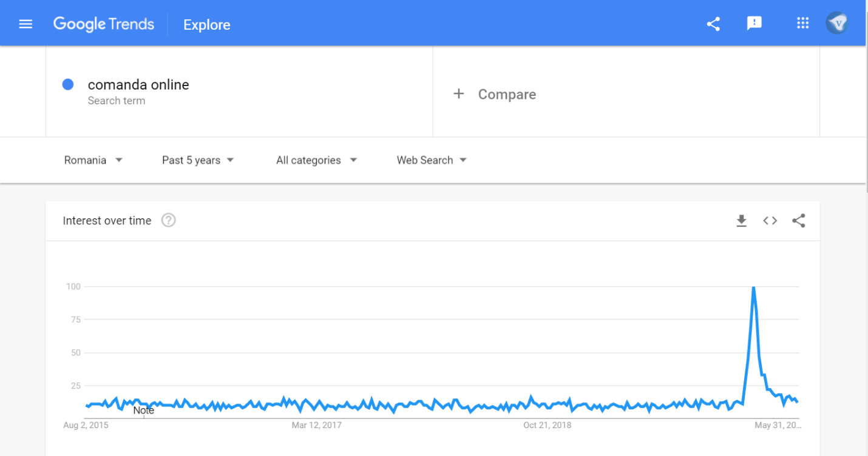Share the Interest over time chart
868x456 pixels.
[798, 221]
